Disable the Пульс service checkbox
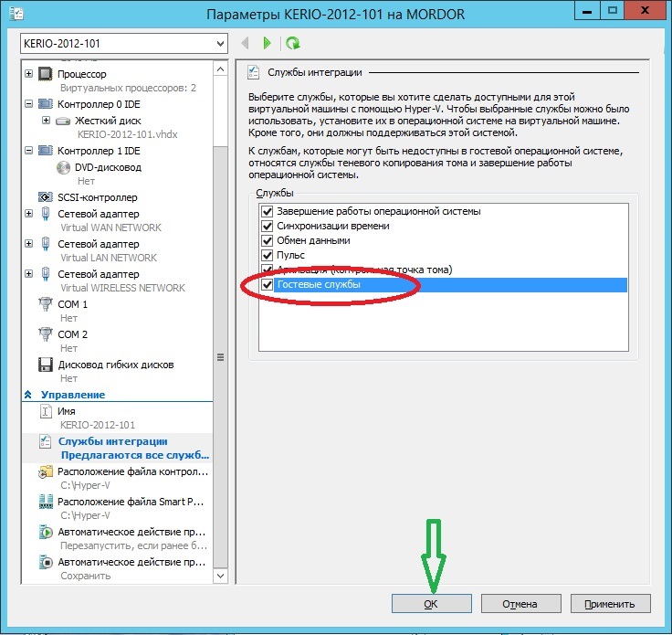The image size is (672, 635). pyautogui.click(x=268, y=255)
